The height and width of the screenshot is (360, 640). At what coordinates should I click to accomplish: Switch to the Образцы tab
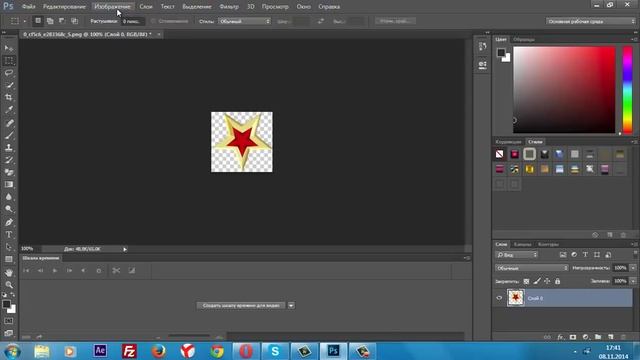click(x=524, y=39)
